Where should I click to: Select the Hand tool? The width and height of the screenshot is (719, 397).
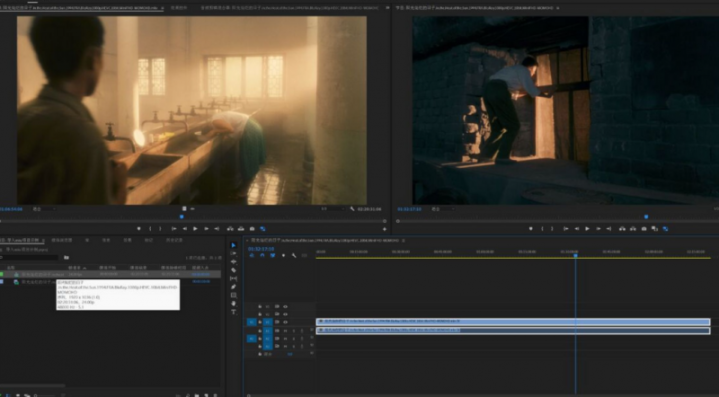point(233,303)
